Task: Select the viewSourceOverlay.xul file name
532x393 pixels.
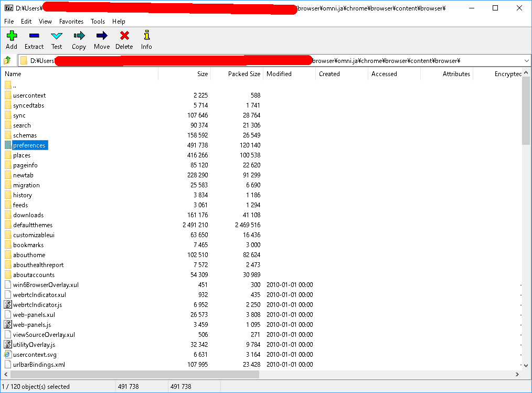Action: 44,335
